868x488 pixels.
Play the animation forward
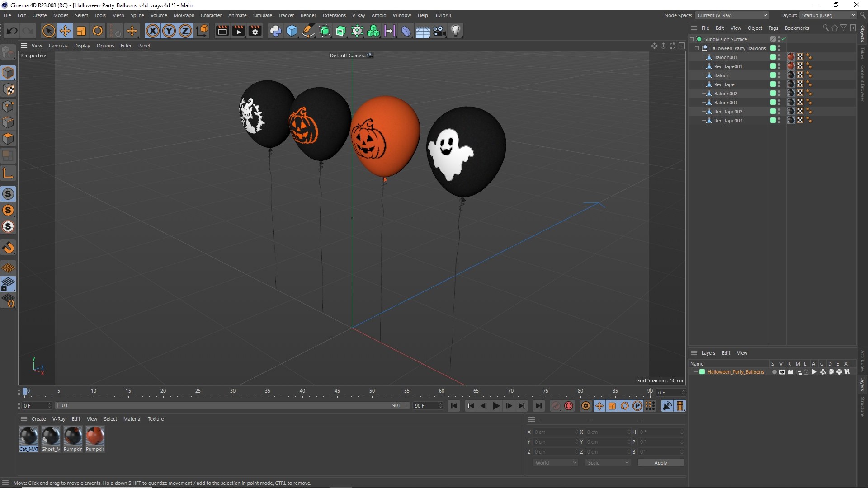point(496,406)
